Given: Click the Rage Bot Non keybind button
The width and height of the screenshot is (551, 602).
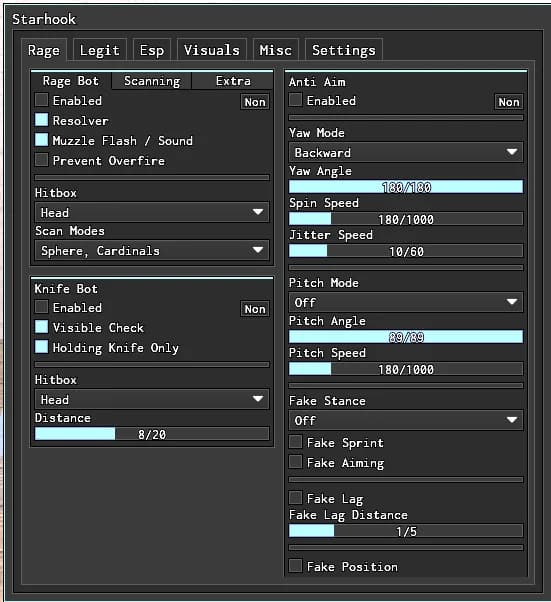Looking at the screenshot, I should [255, 102].
